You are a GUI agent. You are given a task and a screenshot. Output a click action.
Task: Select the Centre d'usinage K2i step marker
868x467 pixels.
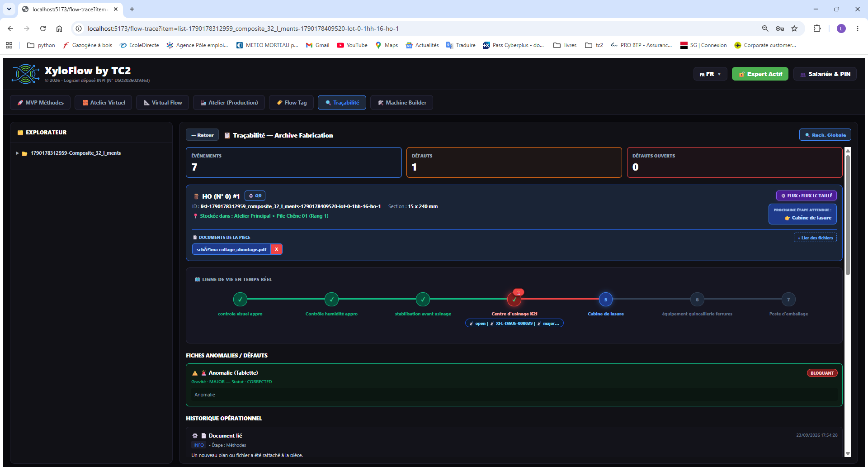(x=514, y=299)
